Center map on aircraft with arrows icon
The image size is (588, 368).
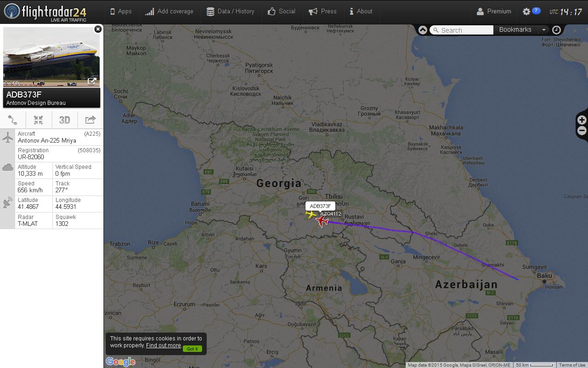pyautogui.click(x=39, y=120)
